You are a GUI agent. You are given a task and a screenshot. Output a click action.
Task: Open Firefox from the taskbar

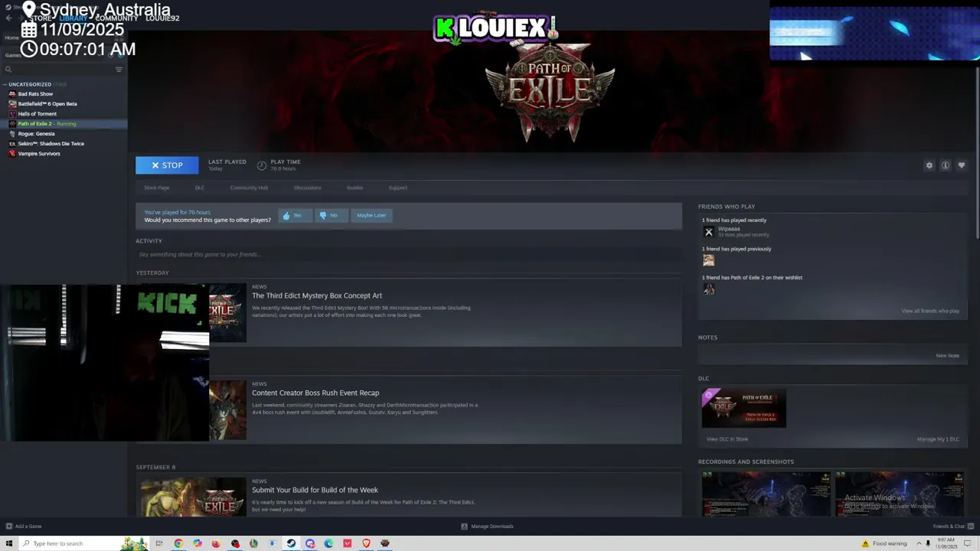216,543
